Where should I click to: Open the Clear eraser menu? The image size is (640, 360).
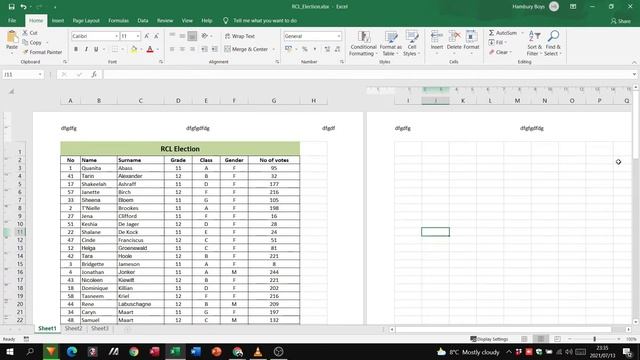pos(499,52)
